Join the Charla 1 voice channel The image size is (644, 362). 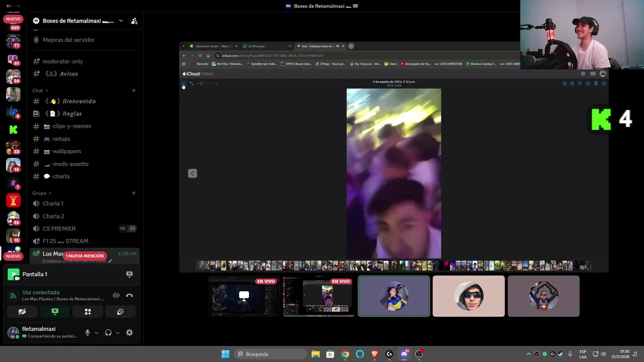[x=53, y=204]
